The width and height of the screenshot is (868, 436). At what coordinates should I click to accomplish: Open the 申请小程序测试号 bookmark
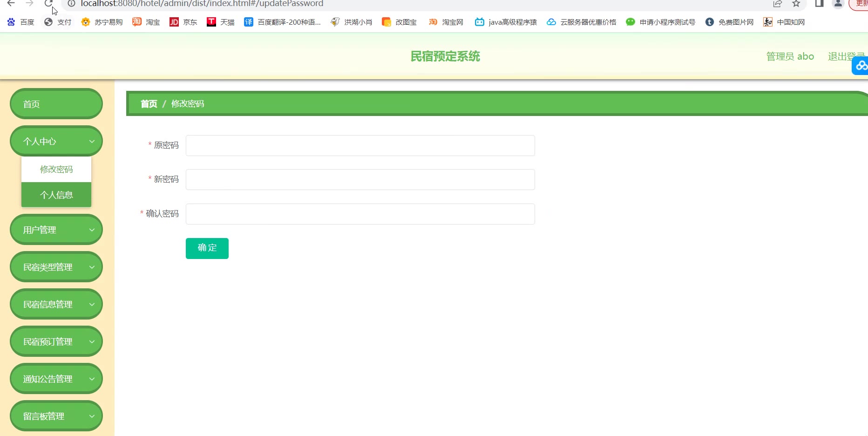[661, 22]
